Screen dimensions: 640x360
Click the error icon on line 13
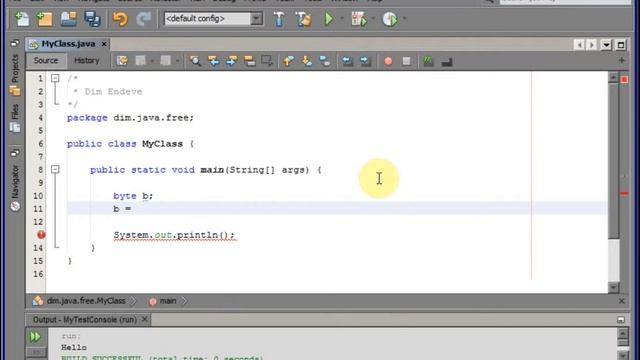click(x=41, y=235)
